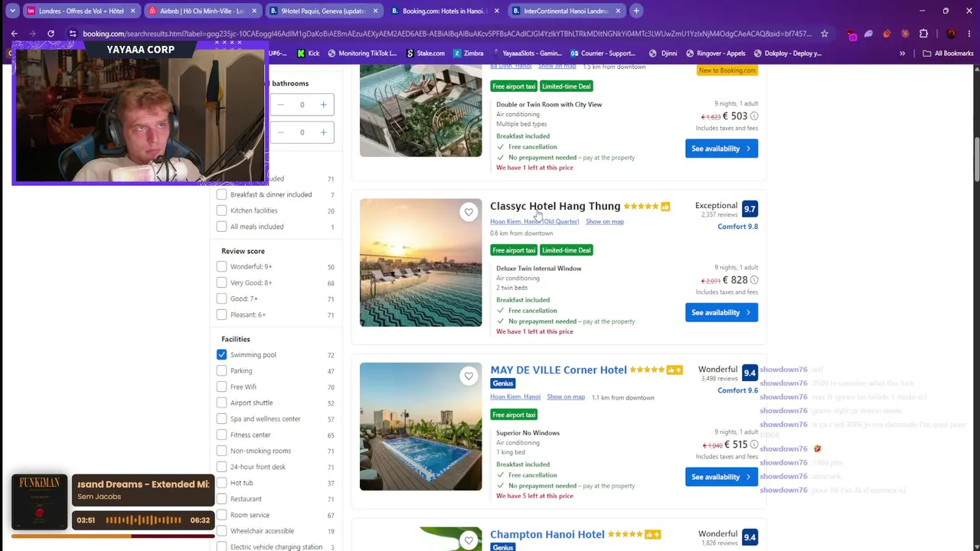Switch to the Londres - Offres de Vol tab
The height and width of the screenshot is (551, 980).
(x=80, y=11)
